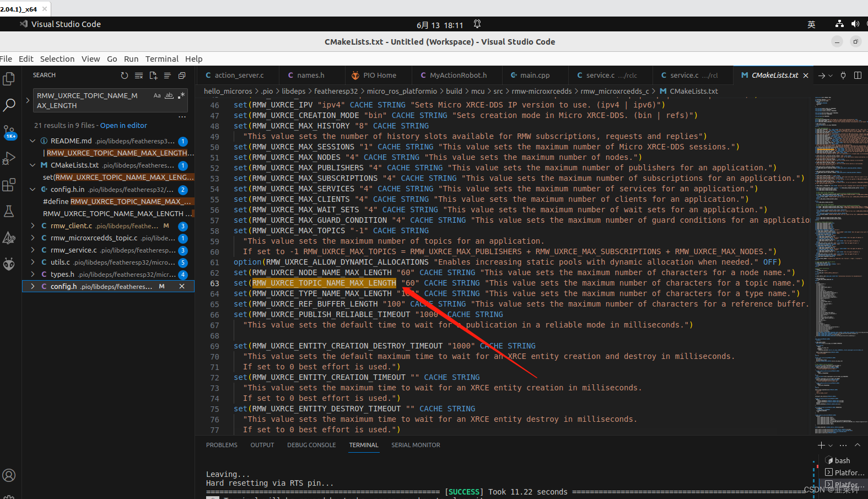Screen dimensions: 868x499
Task: Show the OUTPUT panel tab
Action: click(x=262, y=445)
